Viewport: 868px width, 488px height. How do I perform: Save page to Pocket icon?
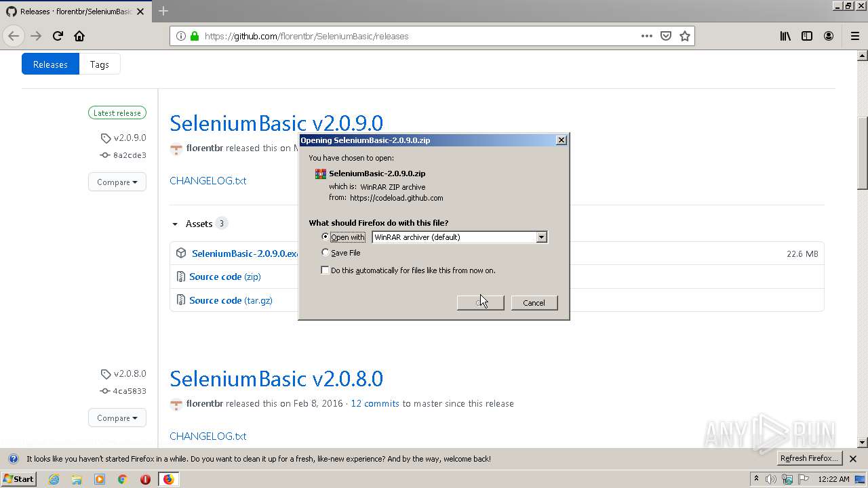(x=666, y=36)
